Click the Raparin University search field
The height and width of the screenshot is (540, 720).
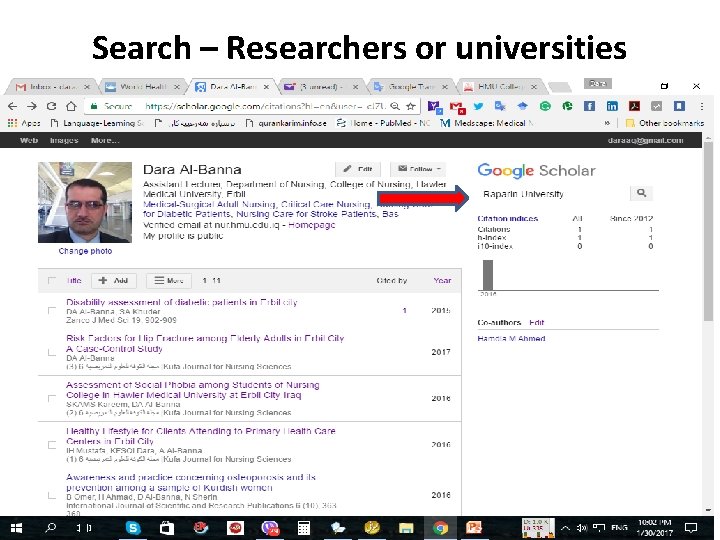555,194
